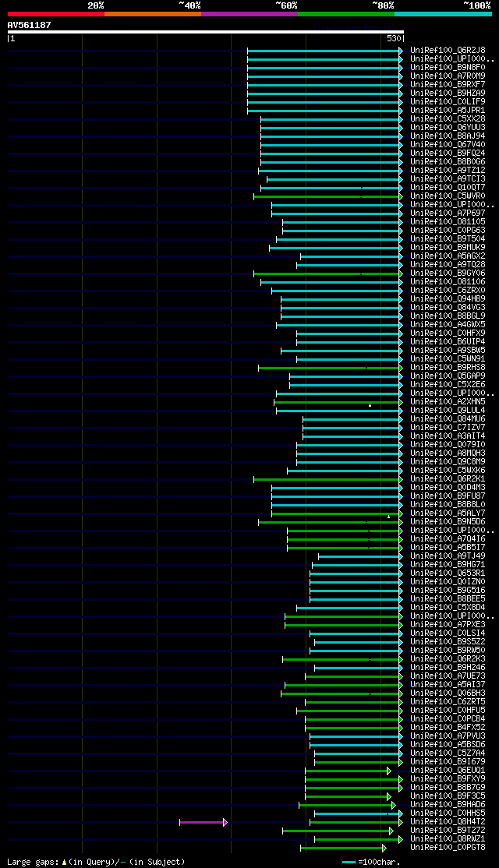The image size is (499, 868).
Task: Select the UniRef100_B8AJ94 label
Action: (448, 136)
